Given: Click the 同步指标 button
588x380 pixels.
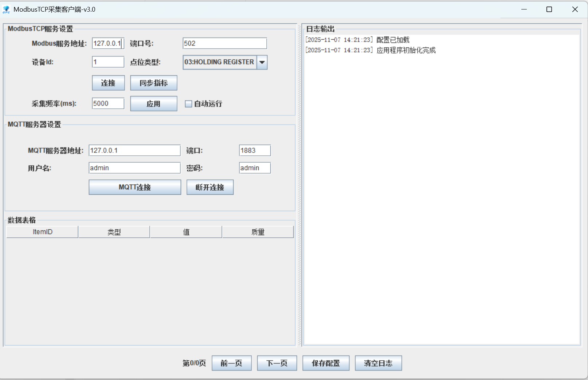Looking at the screenshot, I should pyautogui.click(x=153, y=83).
